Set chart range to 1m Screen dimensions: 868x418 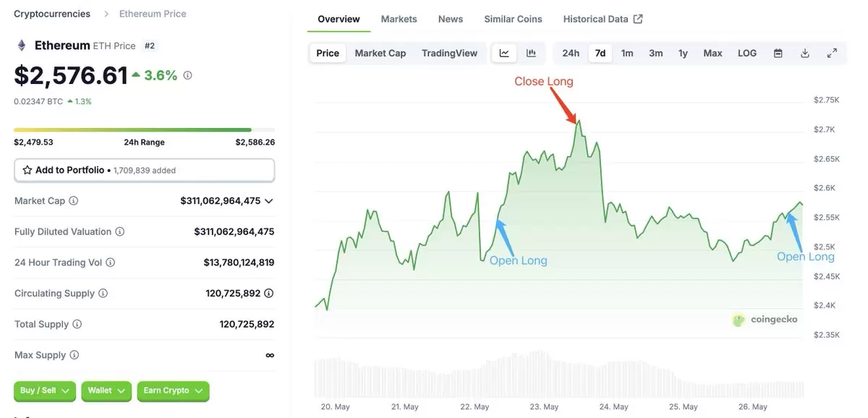pos(627,53)
